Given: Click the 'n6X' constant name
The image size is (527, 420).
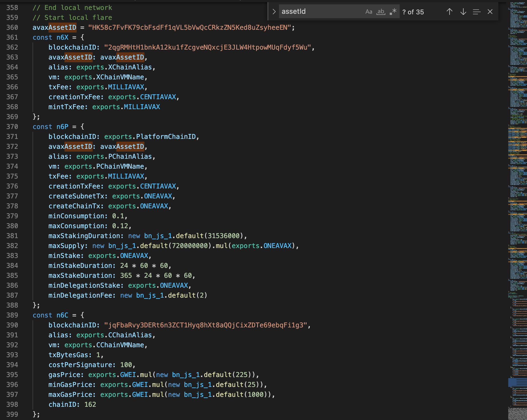Looking at the screenshot, I should pos(63,37).
